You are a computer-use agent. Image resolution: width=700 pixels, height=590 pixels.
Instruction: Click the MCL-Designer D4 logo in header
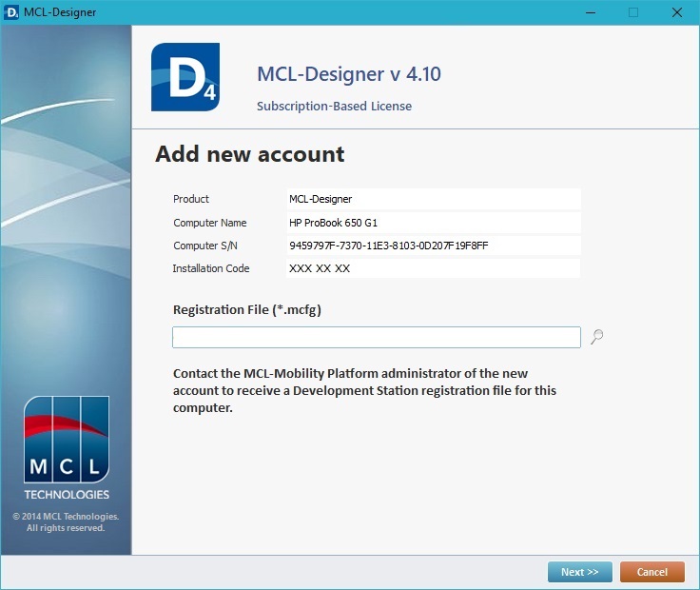tap(185, 77)
